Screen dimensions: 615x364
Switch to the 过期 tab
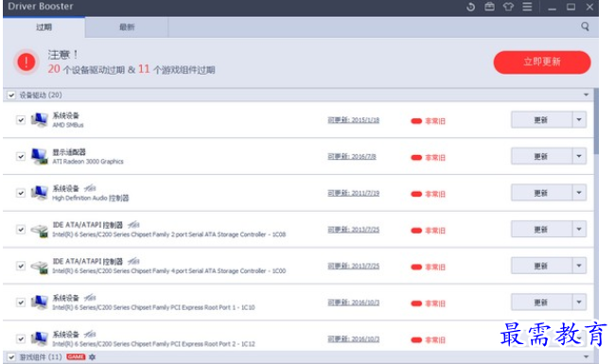click(44, 27)
